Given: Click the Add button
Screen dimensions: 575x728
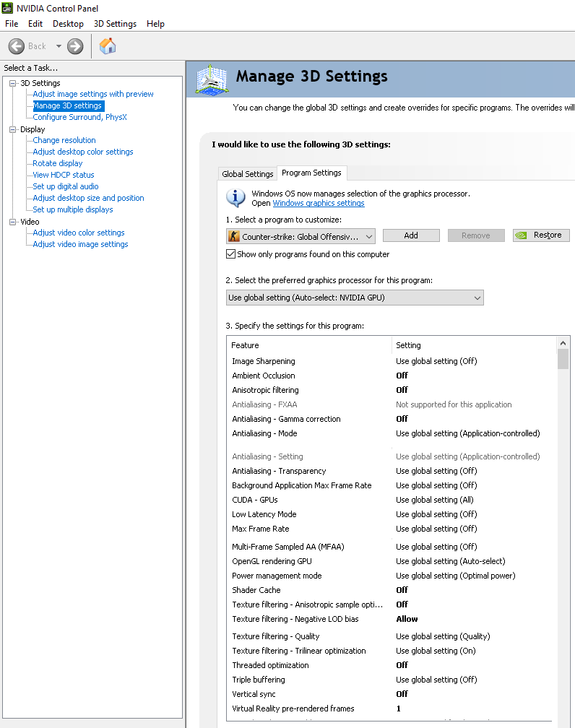Looking at the screenshot, I should pyautogui.click(x=411, y=235).
